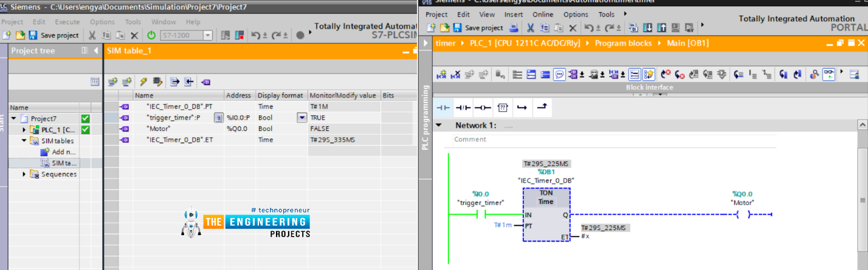Click PLC_1 [CPU 1211C AC/DC/Rly] breadcrumb
This screenshot has width=868, height=270.
pyautogui.click(x=525, y=43)
